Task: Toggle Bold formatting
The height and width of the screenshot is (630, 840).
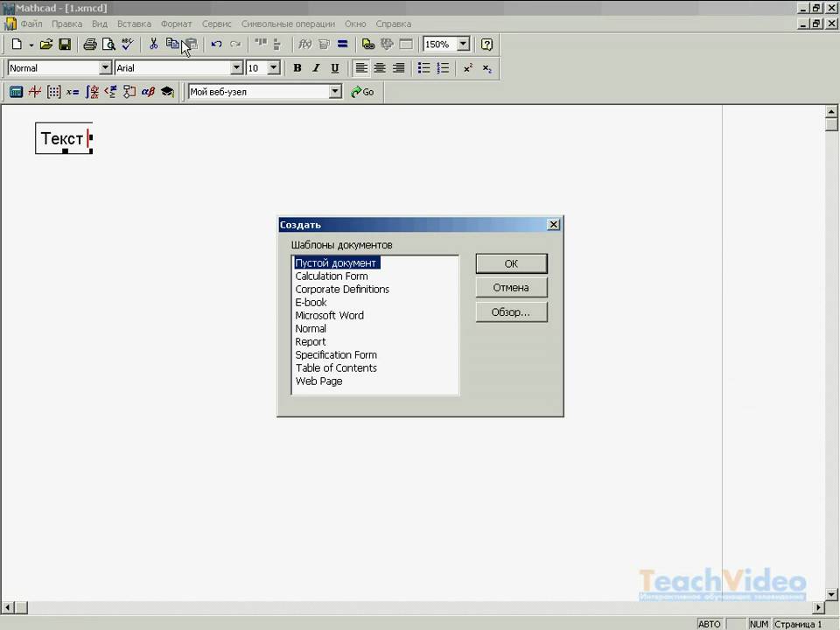Action: point(297,68)
